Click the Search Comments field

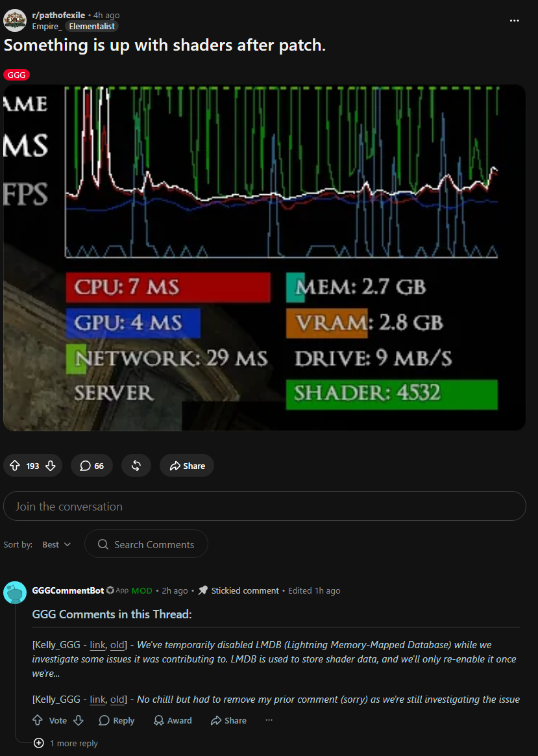tap(147, 544)
